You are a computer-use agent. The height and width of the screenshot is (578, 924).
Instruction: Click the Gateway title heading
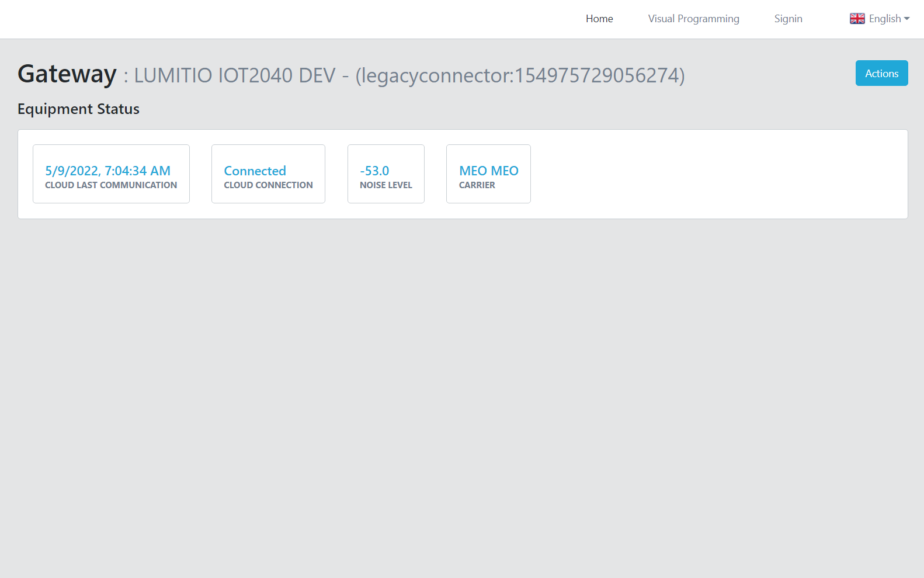(67, 74)
